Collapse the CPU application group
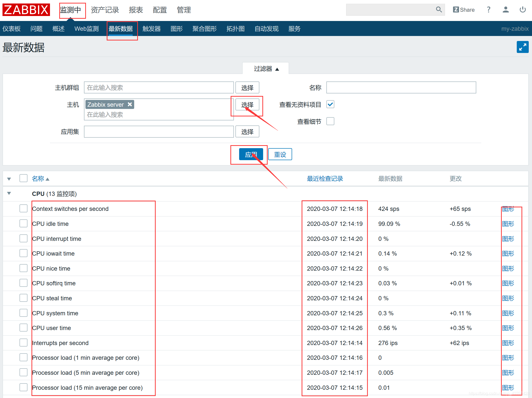Image resolution: width=532 pixels, height=398 pixels. click(x=9, y=193)
